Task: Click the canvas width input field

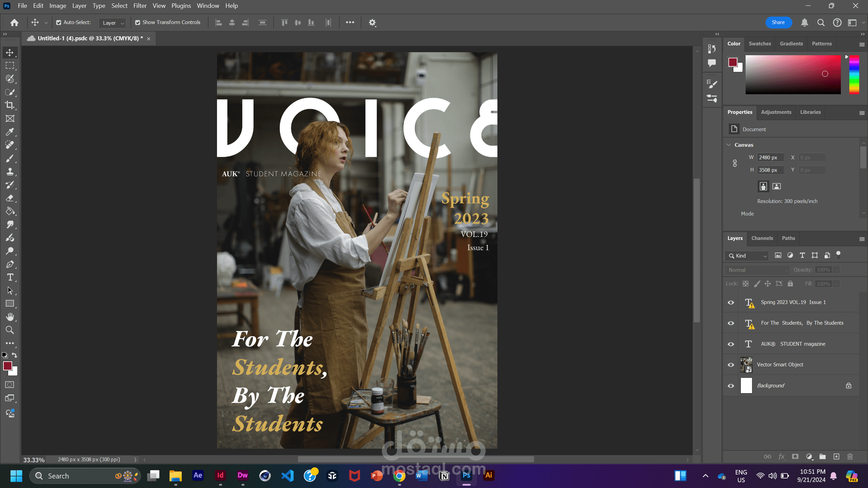Action: (x=770, y=158)
